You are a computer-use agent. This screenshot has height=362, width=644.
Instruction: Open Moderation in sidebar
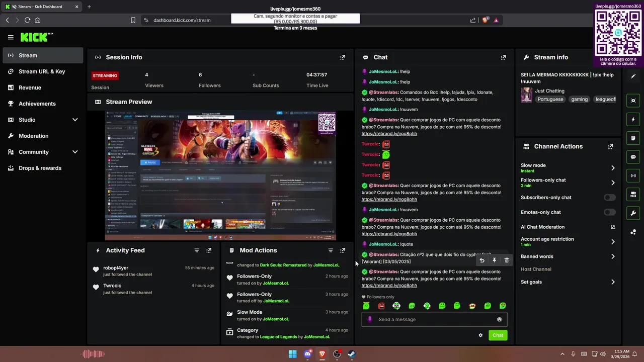coord(43,136)
